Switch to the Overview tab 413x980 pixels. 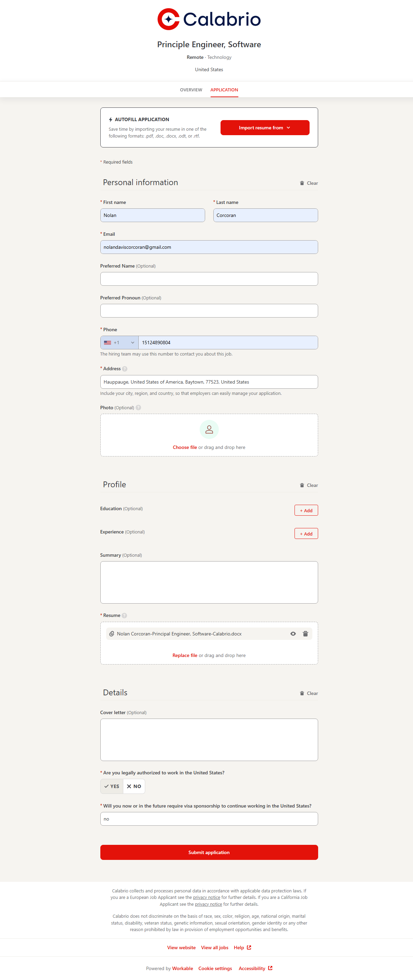191,90
